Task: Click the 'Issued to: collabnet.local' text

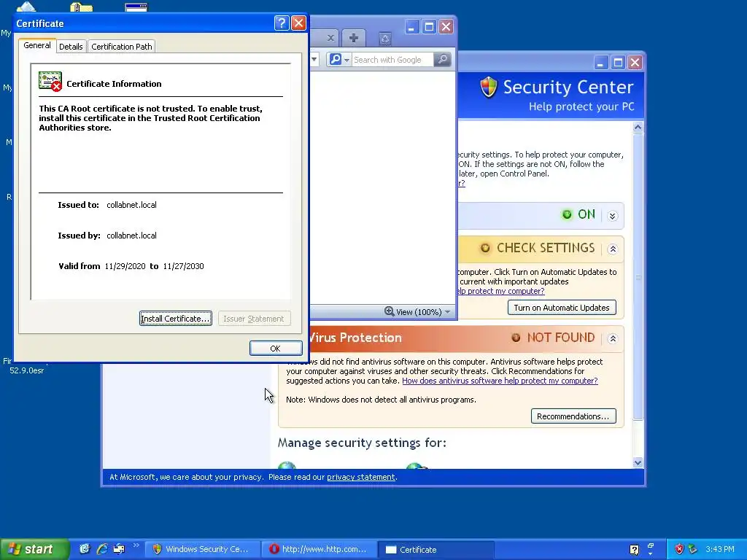Action: 107,205
